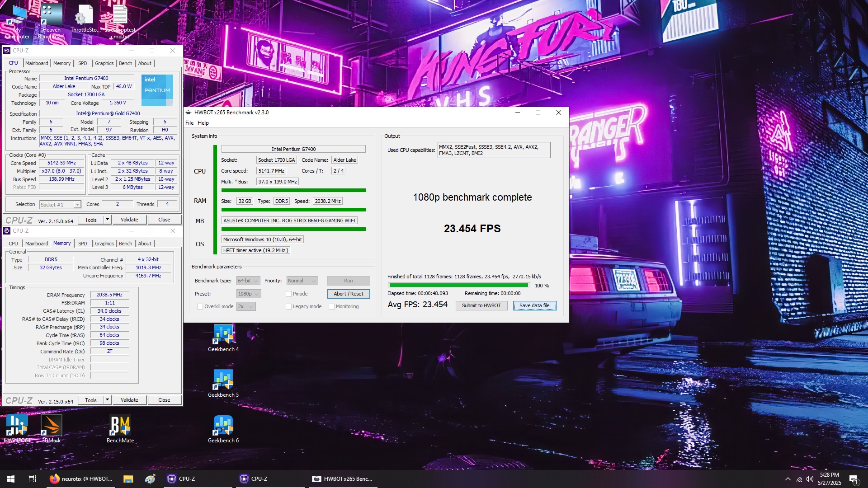Click the upper CPU-Z title bar icon
Viewport: 868px width, 488px height.
point(7,51)
